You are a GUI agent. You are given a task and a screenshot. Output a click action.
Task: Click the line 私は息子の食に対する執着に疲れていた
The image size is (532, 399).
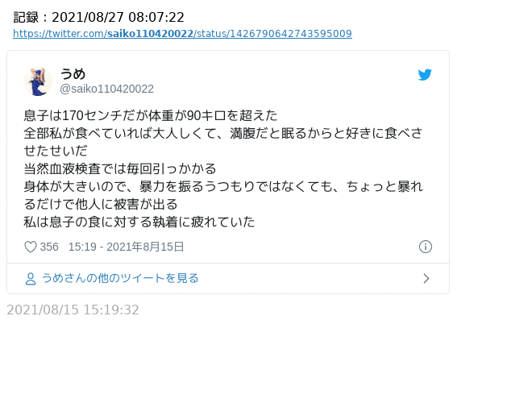pyautogui.click(x=139, y=222)
